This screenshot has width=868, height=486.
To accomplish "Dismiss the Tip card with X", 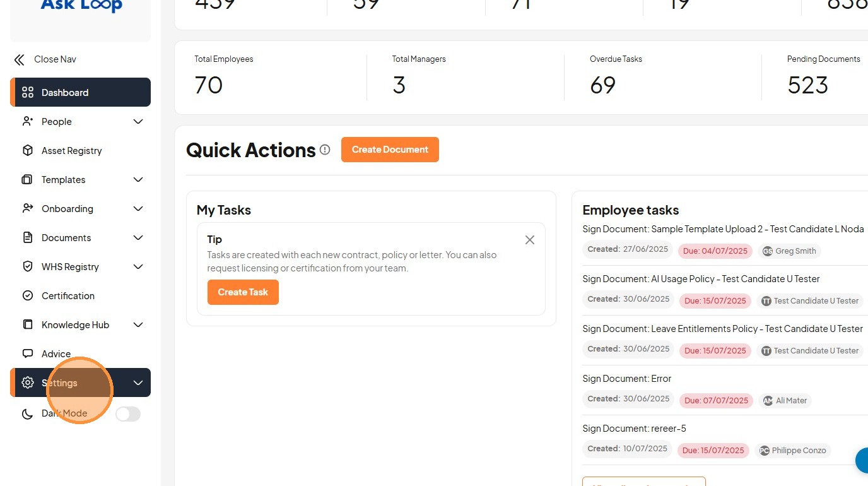I will coord(530,240).
